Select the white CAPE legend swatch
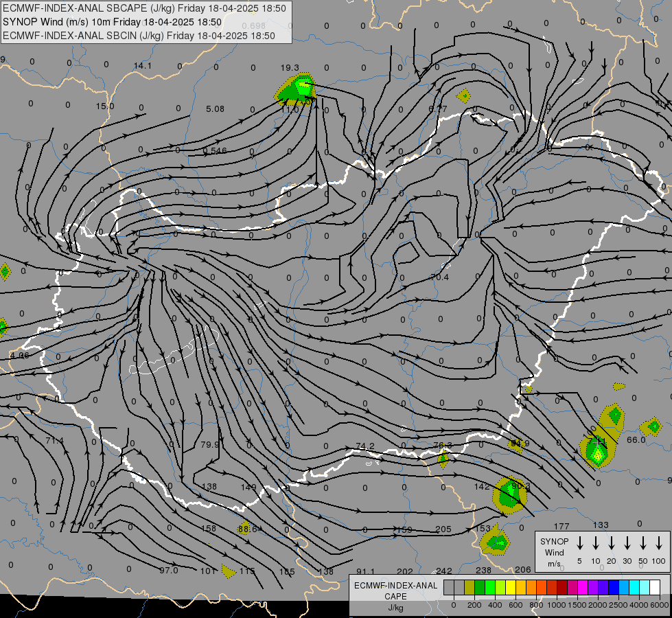The image size is (672, 618). 654,587
